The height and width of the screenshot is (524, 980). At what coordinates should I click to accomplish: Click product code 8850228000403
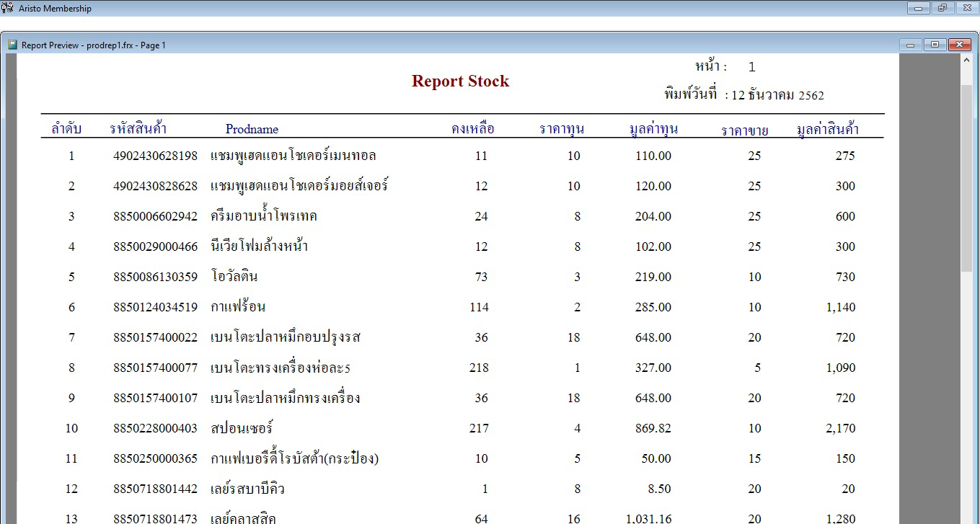(155, 428)
